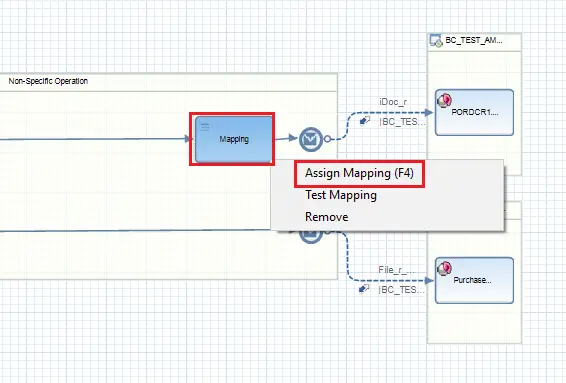Click the iDoc_r channel label
This screenshot has width=566, height=383.
click(x=393, y=102)
